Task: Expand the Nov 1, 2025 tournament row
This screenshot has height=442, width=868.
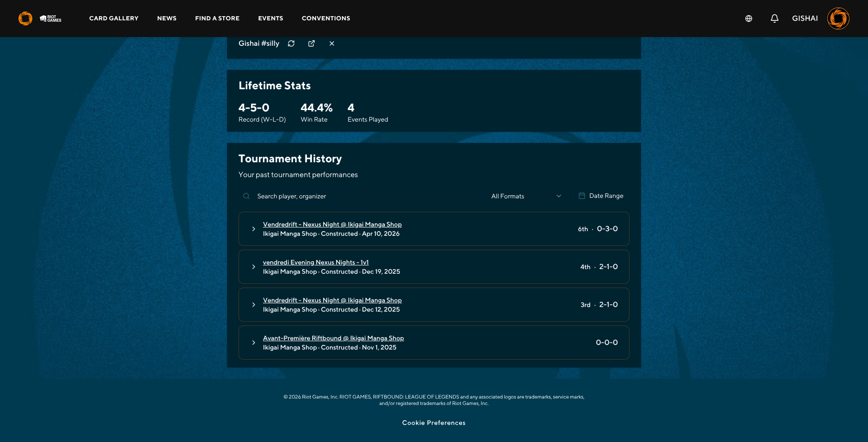Action: [x=254, y=343]
